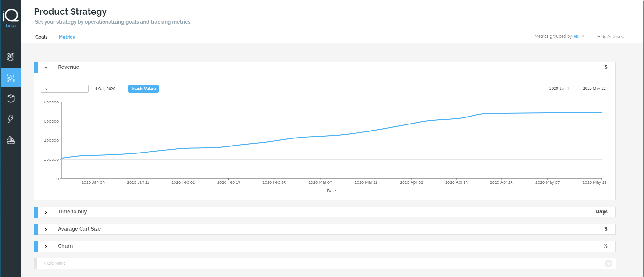Expand the Churn metric row
644x277 pixels.
(46, 246)
